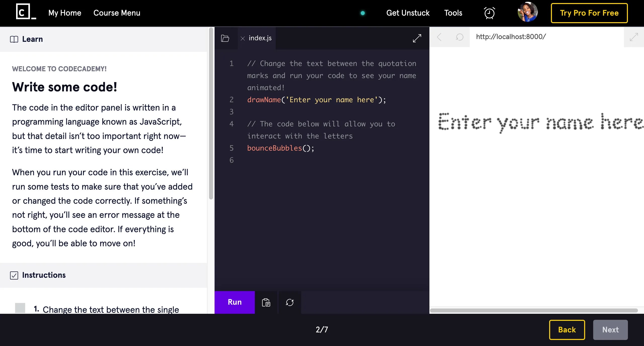Open the file navigator folder
Screen dimensions: 644x346
tap(225, 38)
